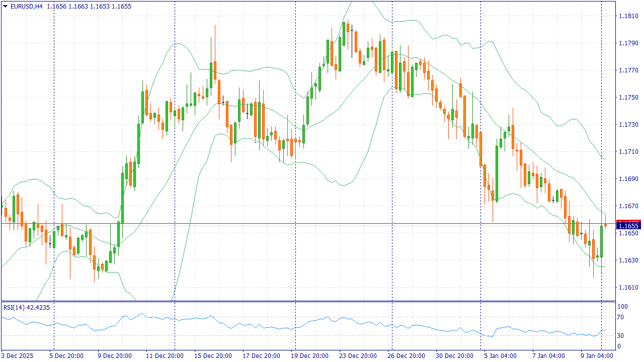Click the RSI scale value 70

621,317
